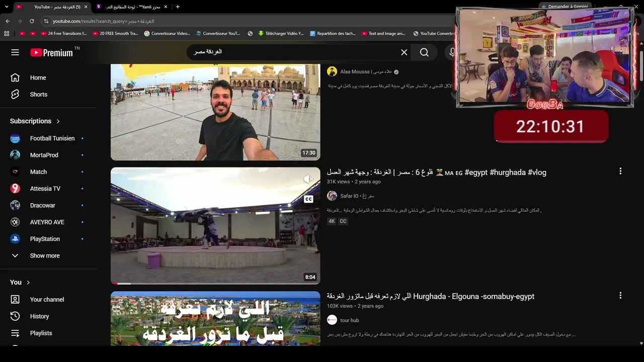Viewport: 644px width, 362px height.
Task: Reload the YouTube results page
Action: click(32, 21)
